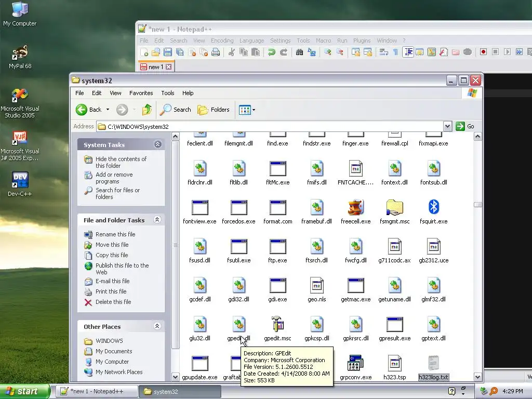Viewport: 532px width, 399px height.
Task: Select the h323.tsp file icon
Action: [395, 363]
